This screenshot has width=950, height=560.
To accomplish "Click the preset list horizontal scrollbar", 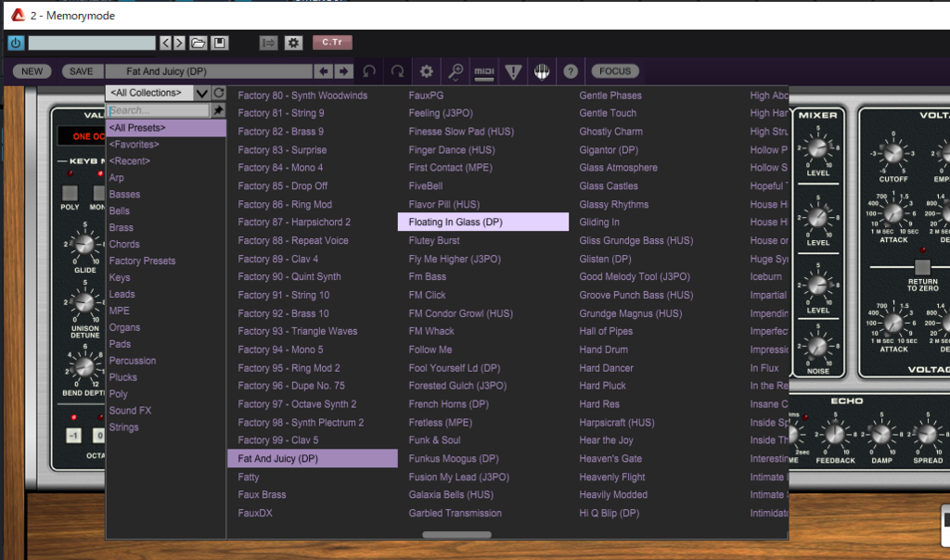I will coord(456,535).
